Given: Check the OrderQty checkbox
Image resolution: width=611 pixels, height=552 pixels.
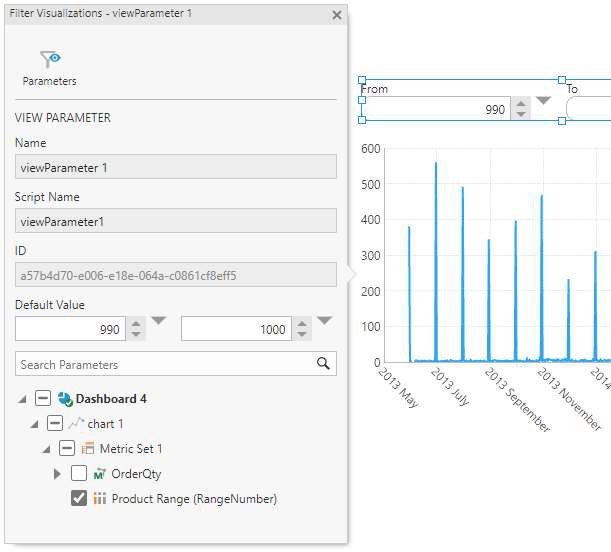Looking at the screenshot, I should point(79,474).
